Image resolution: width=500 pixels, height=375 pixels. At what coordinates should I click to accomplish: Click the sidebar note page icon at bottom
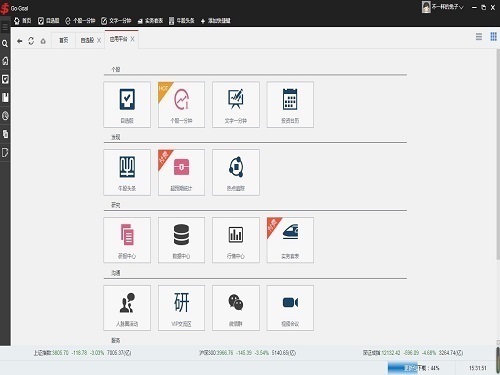click(x=5, y=153)
